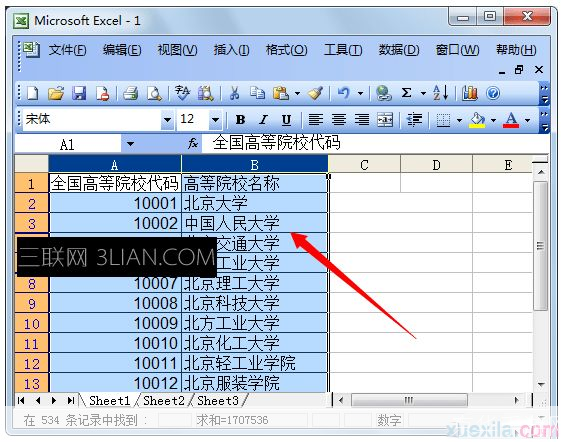Select the Sheet1 tab
Viewport: 567px width, 442px height.
pyautogui.click(x=109, y=400)
